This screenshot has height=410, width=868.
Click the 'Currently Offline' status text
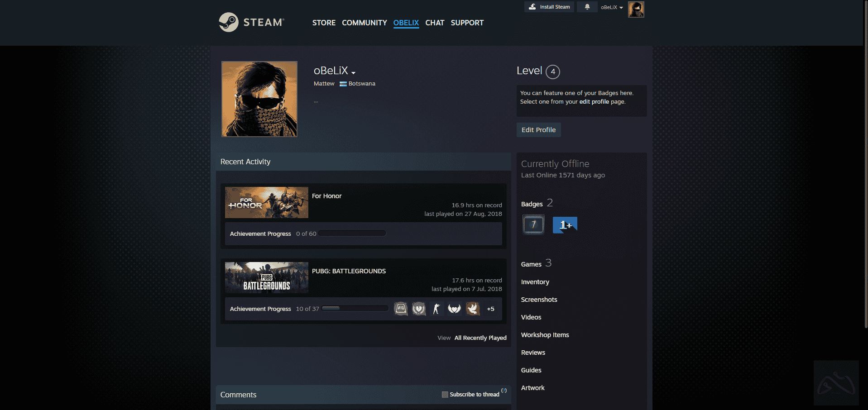pyautogui.click(x=555, y=164)
